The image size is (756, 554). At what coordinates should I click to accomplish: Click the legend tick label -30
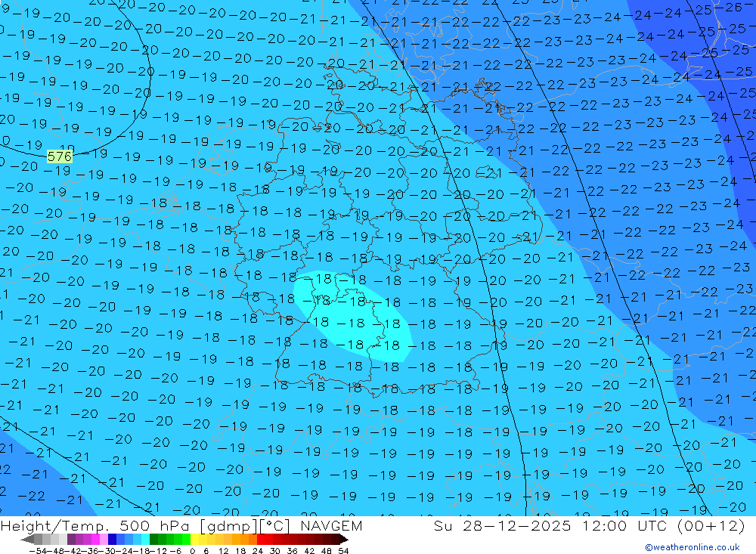(x=107, y=551)
